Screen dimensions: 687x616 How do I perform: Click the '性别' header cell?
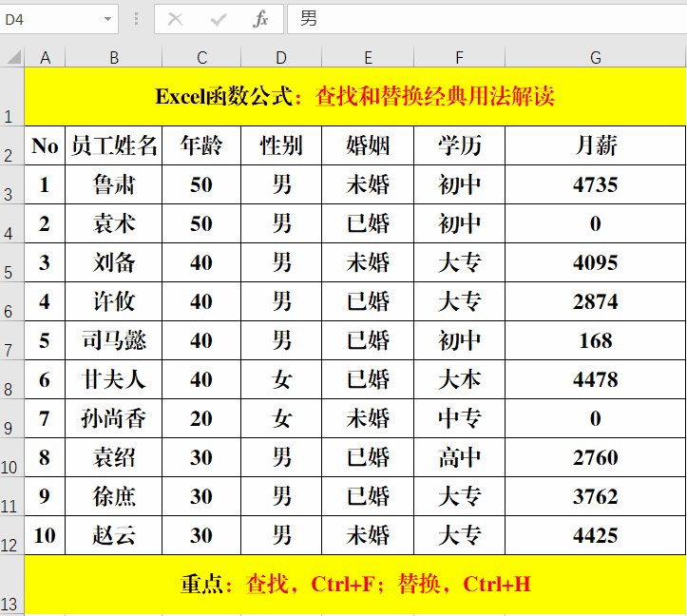coord(281,145)
